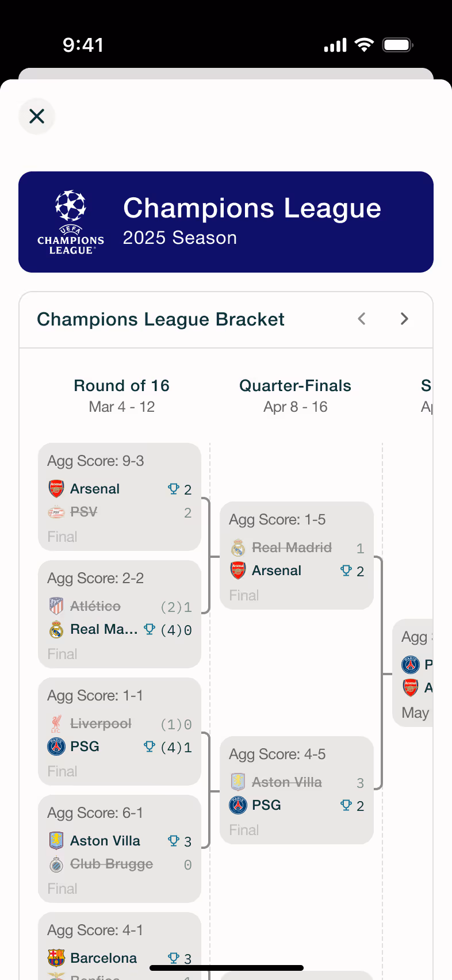
Task: Tap Real Madrid crest in Quarter-Finals
Action: (238, 548)
